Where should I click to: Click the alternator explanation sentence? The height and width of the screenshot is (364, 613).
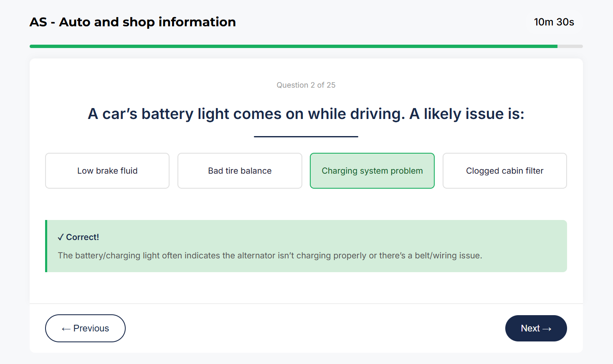270,255
